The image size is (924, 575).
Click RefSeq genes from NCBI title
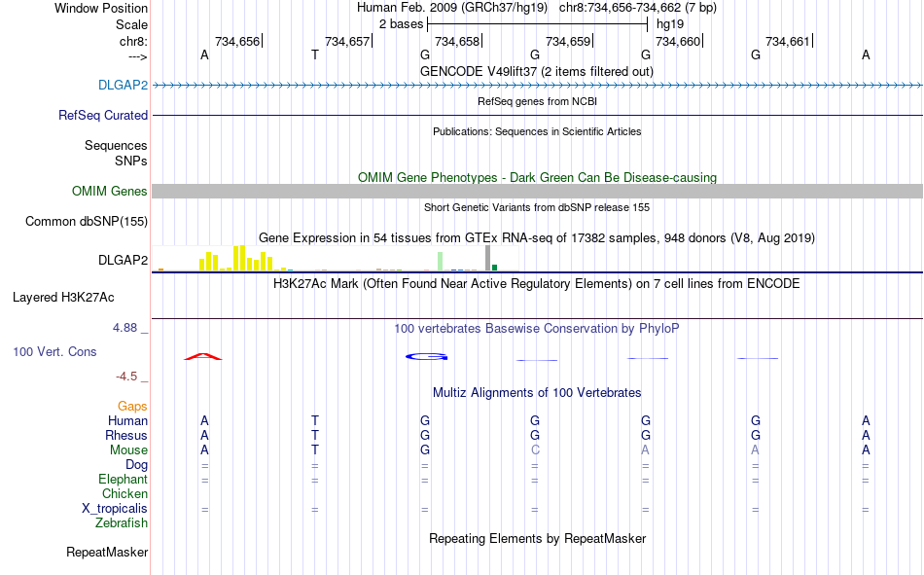[x=537, y=101]
